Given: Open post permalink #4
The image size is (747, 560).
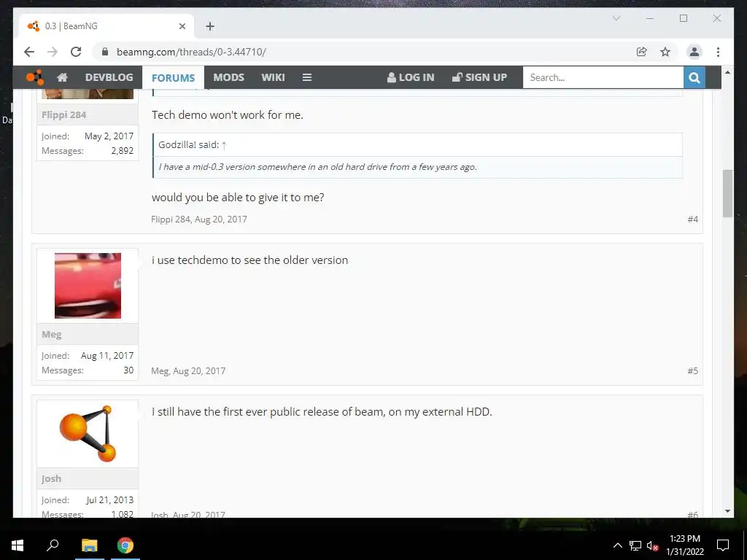Looking at the screenshot, I should pyautogui.click(x=692, y=219).
